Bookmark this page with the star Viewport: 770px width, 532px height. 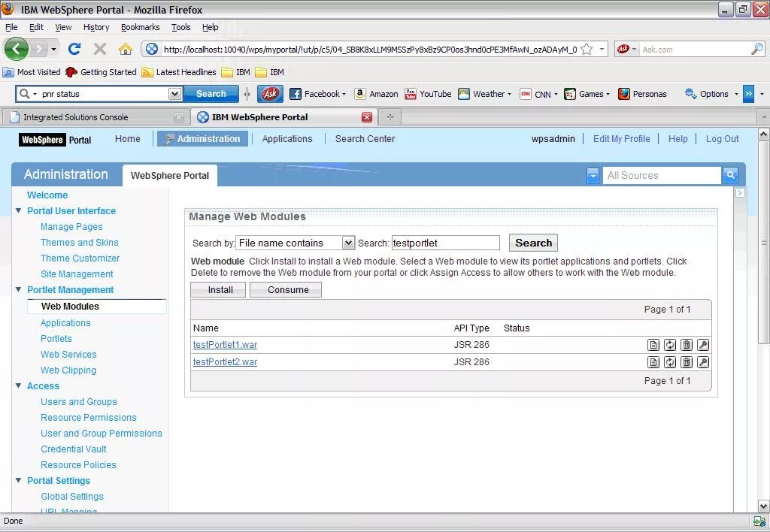(587, 49)
